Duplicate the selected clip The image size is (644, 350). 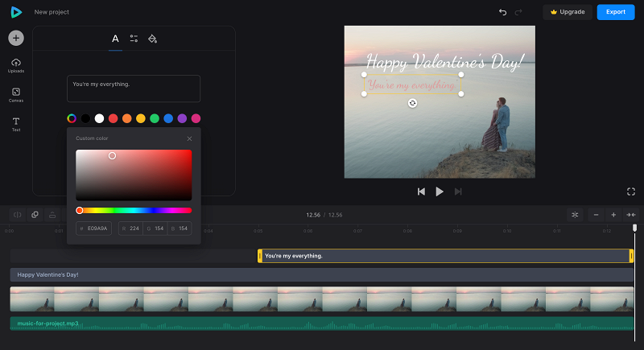pos(35,215)
